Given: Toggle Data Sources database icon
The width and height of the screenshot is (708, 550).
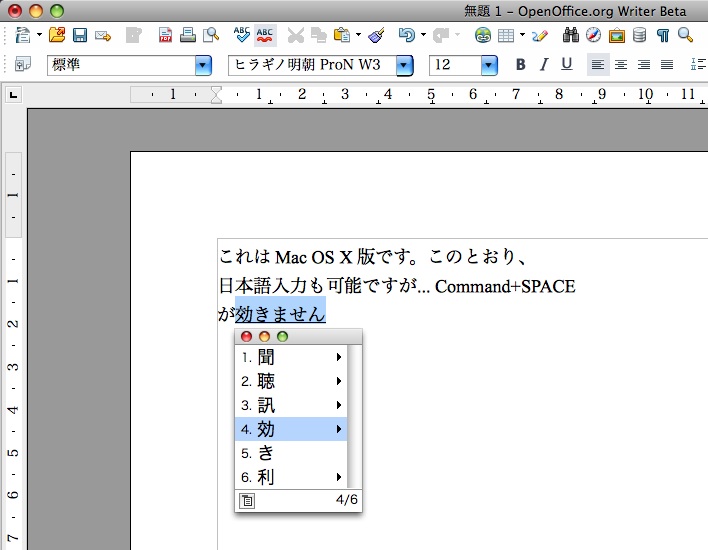Looking at the screenshot, I should click(x=639, y=35).
